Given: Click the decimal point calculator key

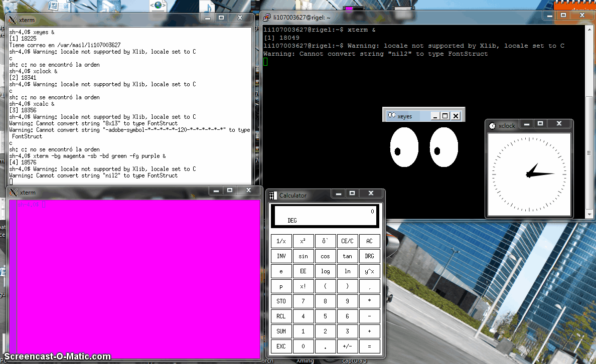Looking at the screenshot, I should point(325,346).
